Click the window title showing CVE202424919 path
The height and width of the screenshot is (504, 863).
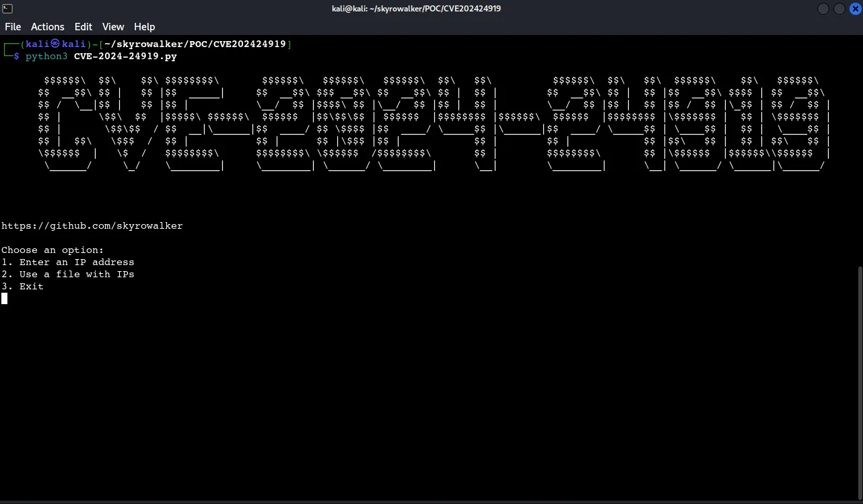416,8
